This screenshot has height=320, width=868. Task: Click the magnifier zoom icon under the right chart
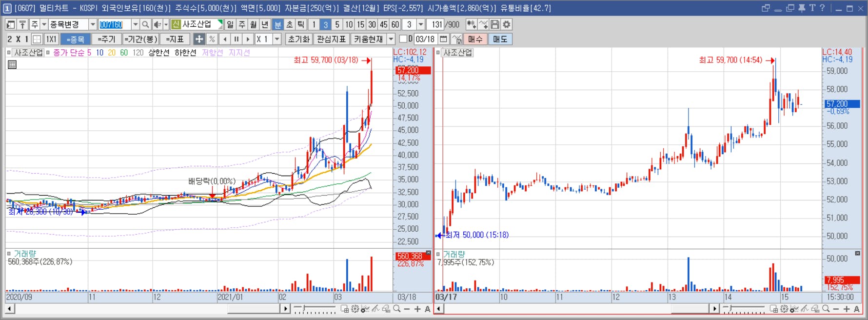[826, 309]
